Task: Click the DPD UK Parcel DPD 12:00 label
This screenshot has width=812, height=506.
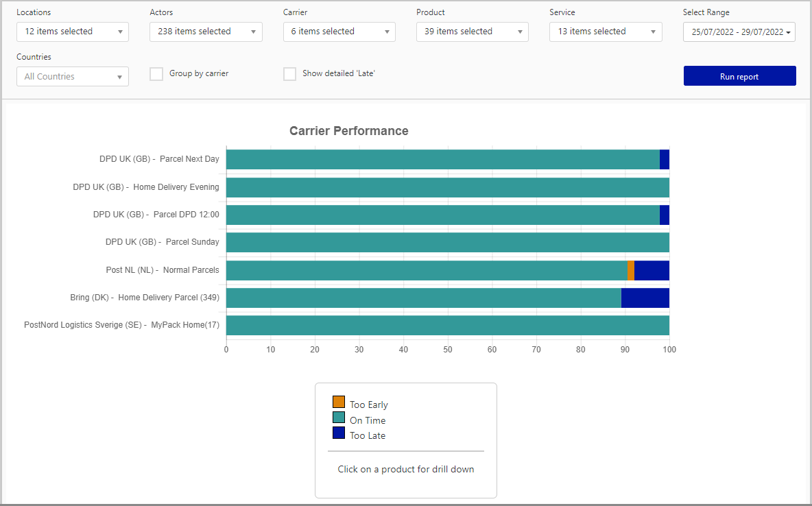Action: pyautogui.click(x=156, y=215)
